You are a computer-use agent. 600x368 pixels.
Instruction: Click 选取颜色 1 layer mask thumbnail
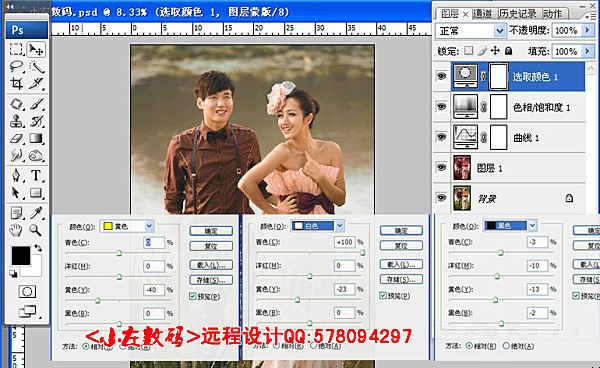click(x=499, y=77)
